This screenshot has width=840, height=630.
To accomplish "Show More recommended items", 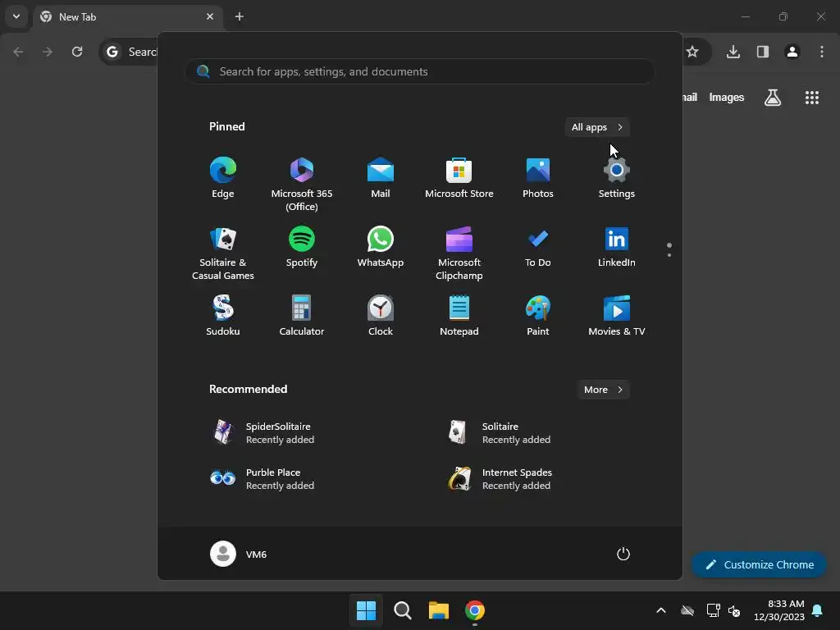I will point(603,390).
